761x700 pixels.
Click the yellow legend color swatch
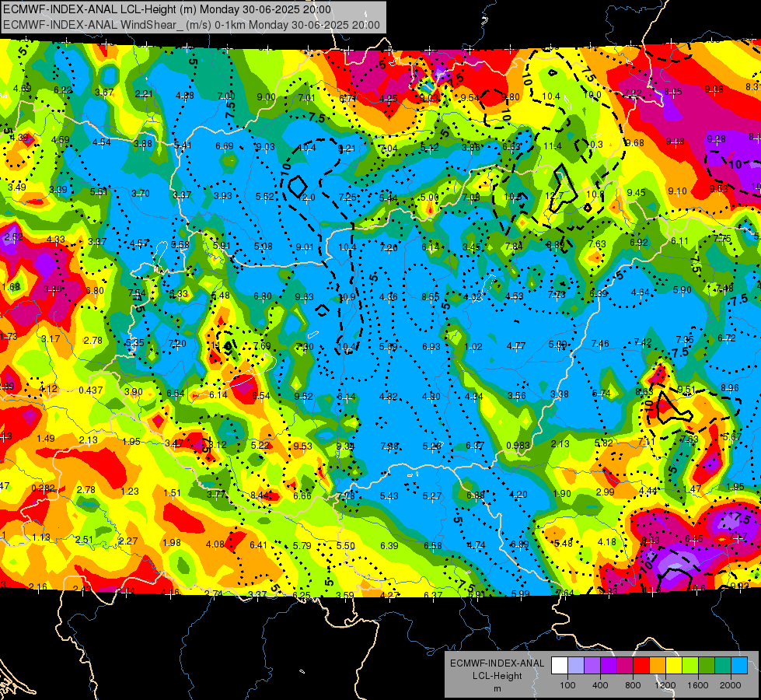point(674,666)
